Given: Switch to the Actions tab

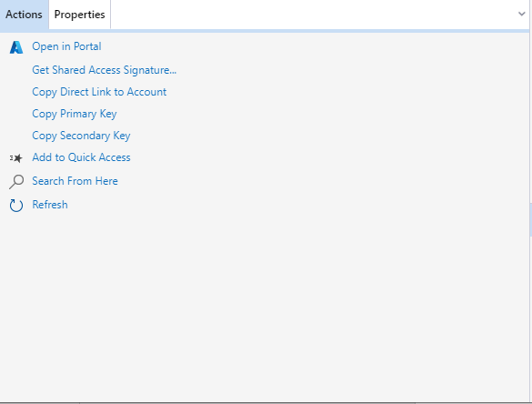Looking at the screenshot, I should click(x=24, y=15).
